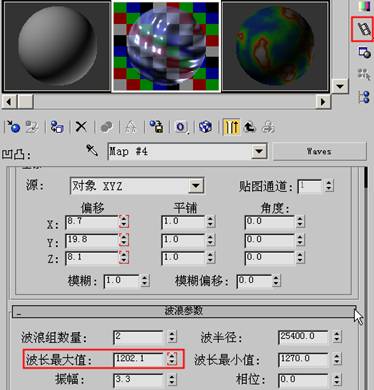The image size is (374, 390).
Task: Click right arrow of sample slots scrollbar
Action: click(323, 102)
